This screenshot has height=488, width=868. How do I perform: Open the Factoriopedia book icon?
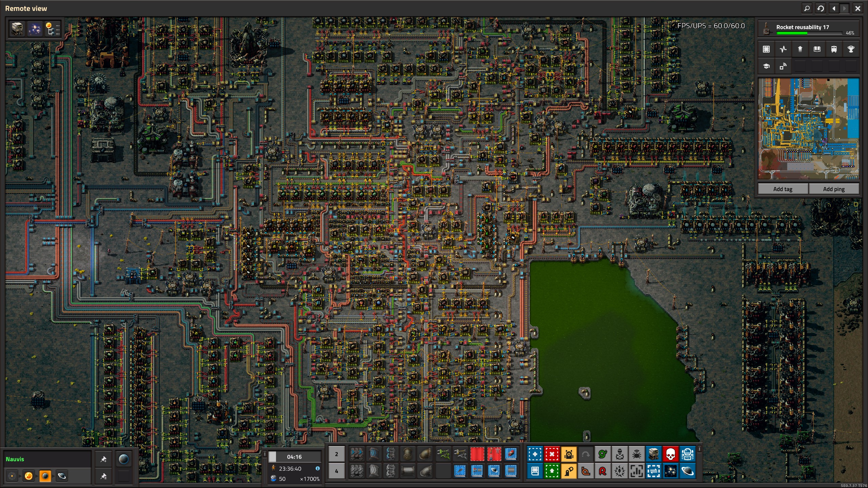[x=817, y=49]
